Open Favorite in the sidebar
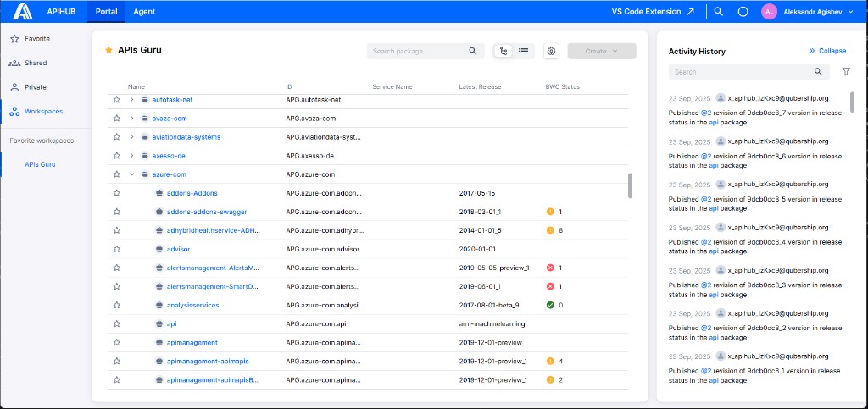 coord(37,39)
